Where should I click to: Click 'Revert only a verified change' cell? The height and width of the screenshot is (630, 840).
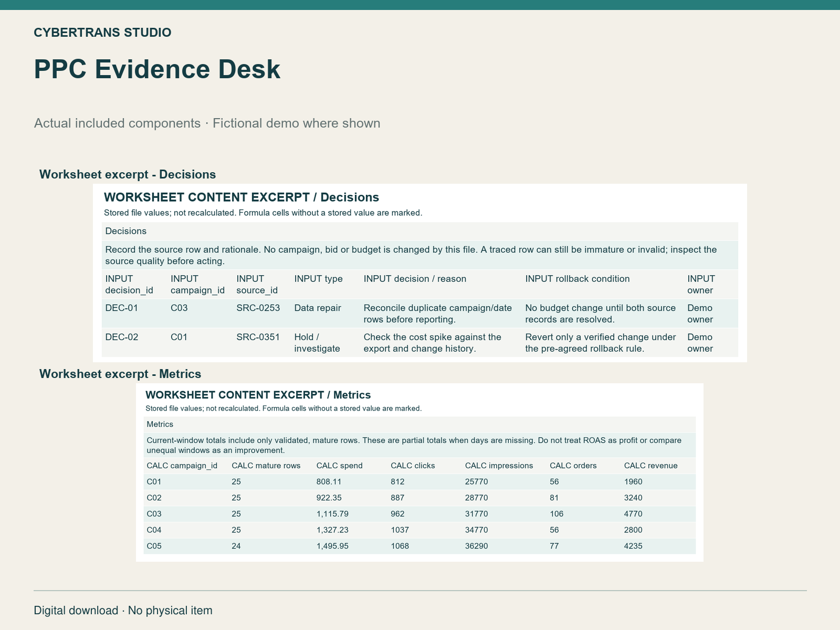[x=601, y=343]
